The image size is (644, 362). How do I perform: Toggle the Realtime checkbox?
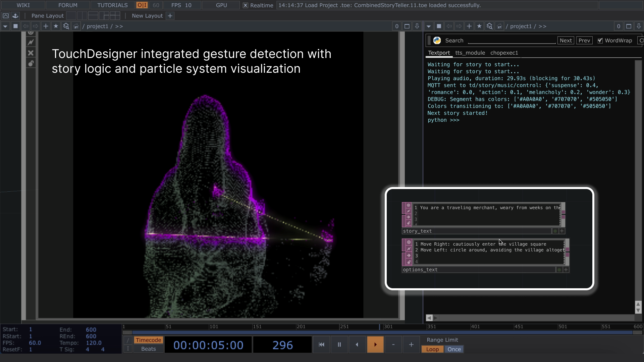(x=246, y=5)
